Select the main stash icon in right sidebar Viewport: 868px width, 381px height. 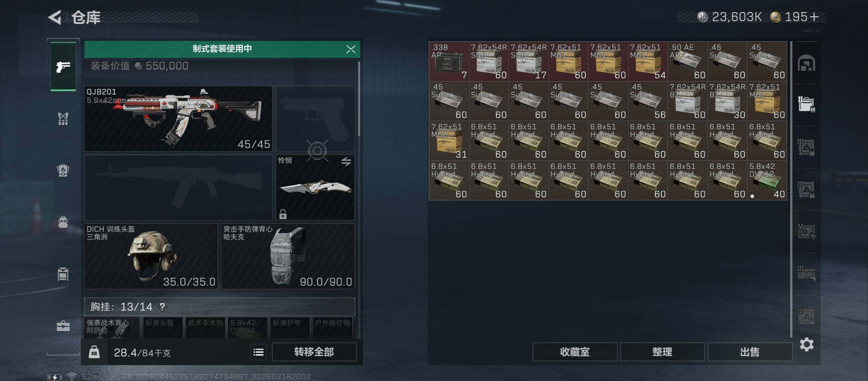[x=807, y=63]
